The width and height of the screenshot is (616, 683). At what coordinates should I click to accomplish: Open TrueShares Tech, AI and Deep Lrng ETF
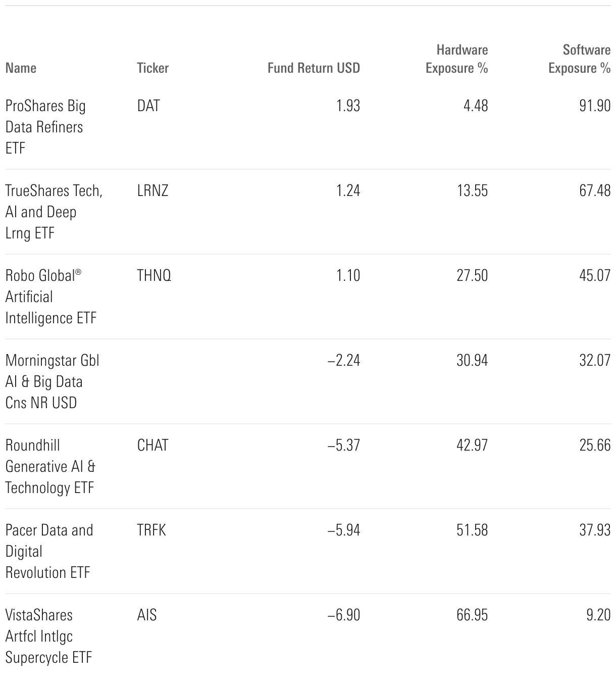pyautogui.click(x=54, y=212)
